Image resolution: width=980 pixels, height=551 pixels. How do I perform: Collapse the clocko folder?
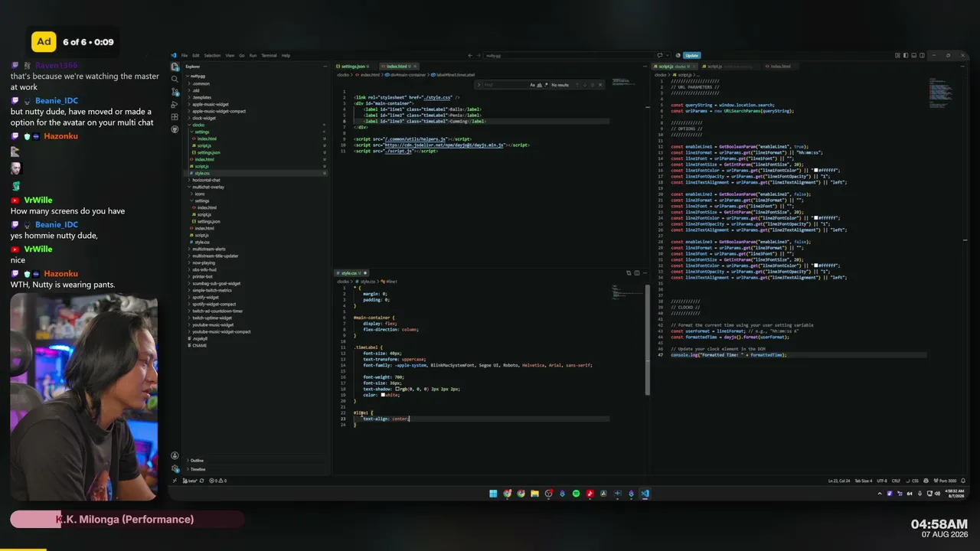198,125
